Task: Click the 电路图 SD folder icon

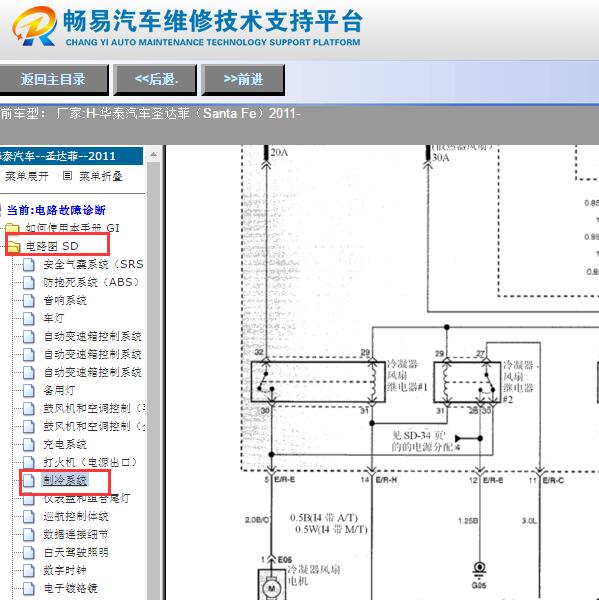Action: coord(14,246)
